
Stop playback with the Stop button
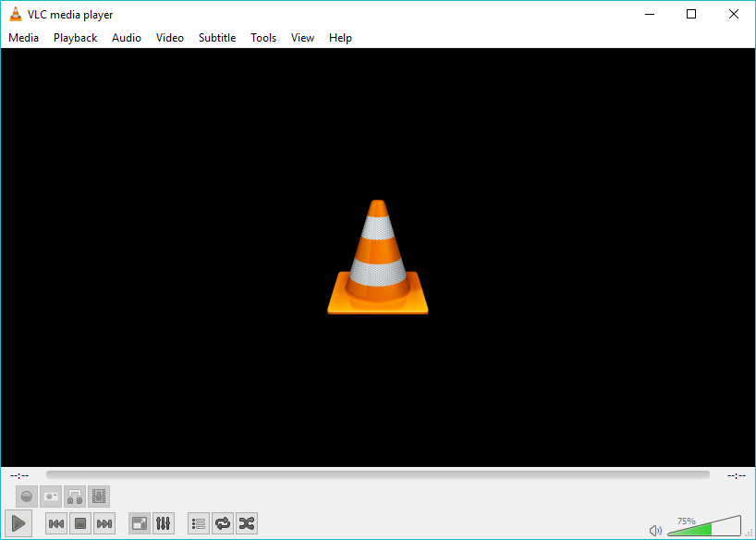[x=80, y=523]
